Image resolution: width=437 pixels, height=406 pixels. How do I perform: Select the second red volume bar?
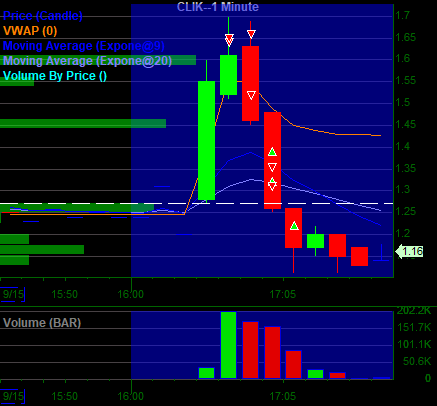click(x=272, y=353)
